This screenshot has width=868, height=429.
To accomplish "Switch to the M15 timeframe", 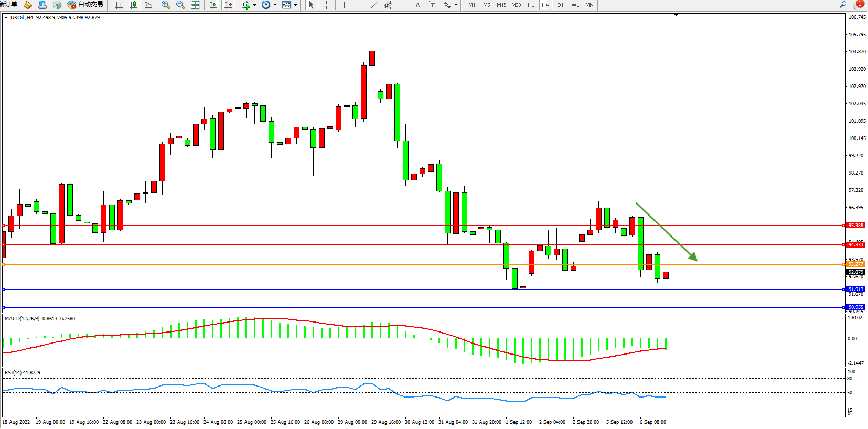I will pos(501,5).
